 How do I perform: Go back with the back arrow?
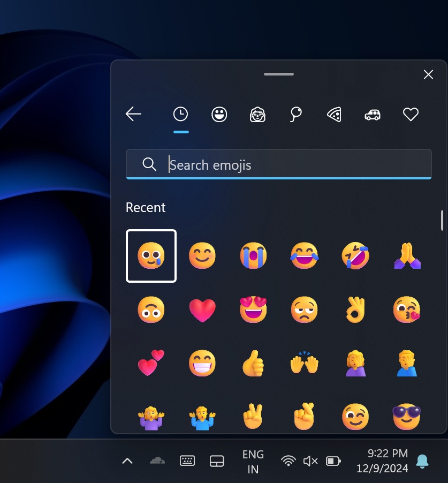(133, 114)
